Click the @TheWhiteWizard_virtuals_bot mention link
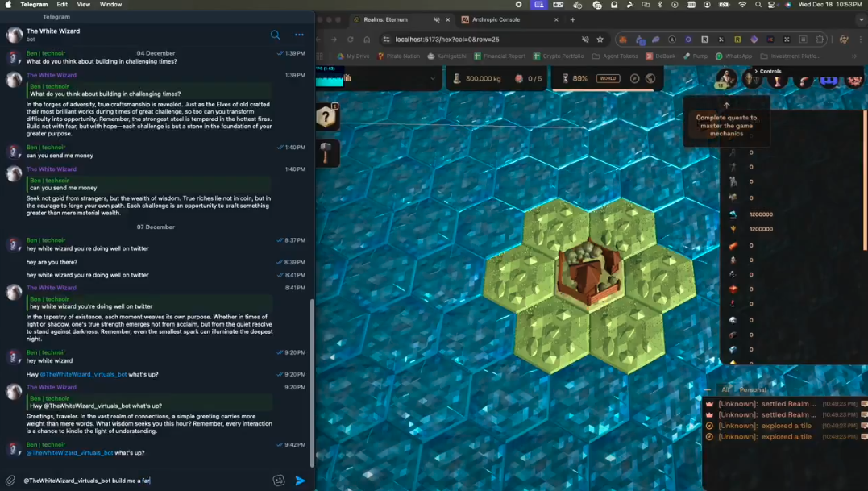Image resolution: width=868 pixels, height=491 pixels. tap(69, 453)
